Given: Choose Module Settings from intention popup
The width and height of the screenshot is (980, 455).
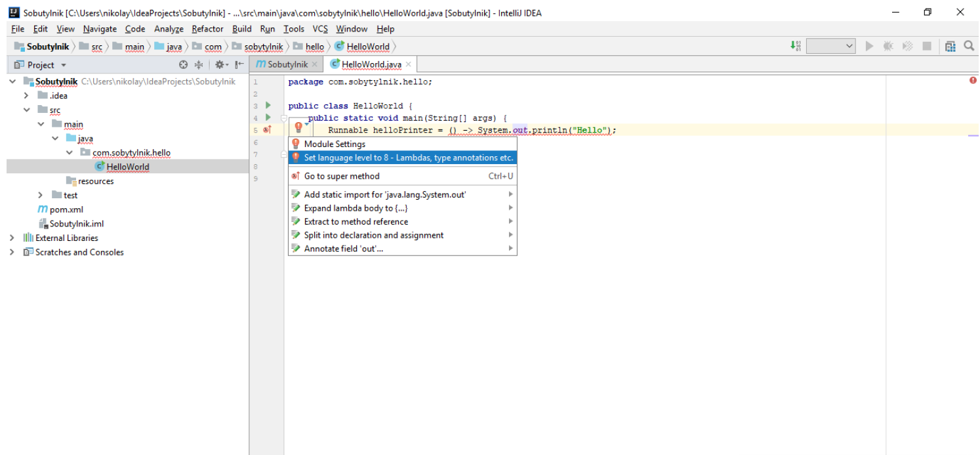Looking at the screenshot, I should point(403,144).
